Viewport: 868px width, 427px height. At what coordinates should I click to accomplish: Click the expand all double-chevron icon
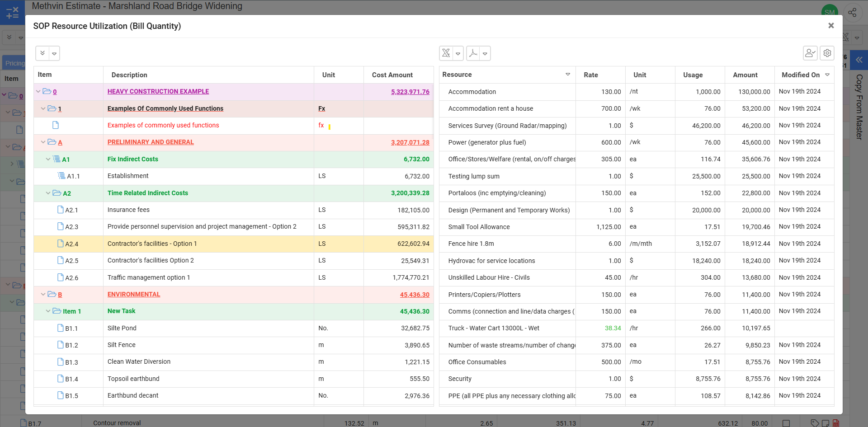pos(42,53)
